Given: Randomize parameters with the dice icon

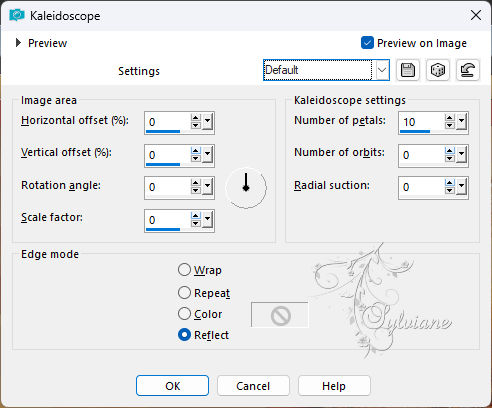Looking at the screenshot, I should pos(437,70).
